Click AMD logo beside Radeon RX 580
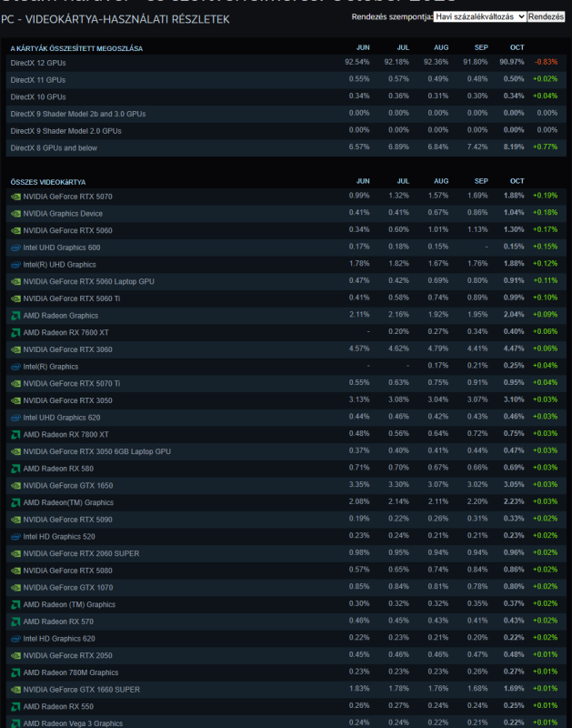 [15, 469]
